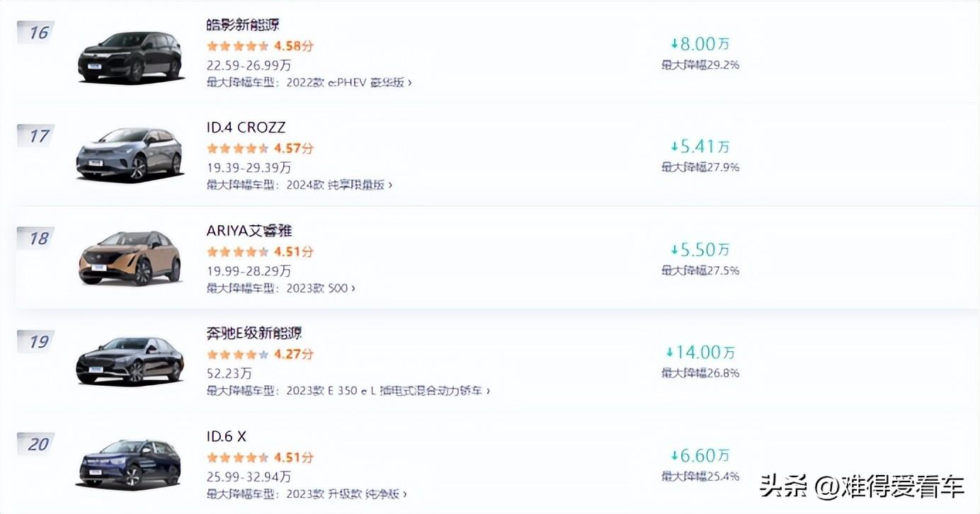Screen dimensions: 980x514
Task: Click the 4.27分 star rating of 奔驰E级新能源
Action: pos(259,354)
